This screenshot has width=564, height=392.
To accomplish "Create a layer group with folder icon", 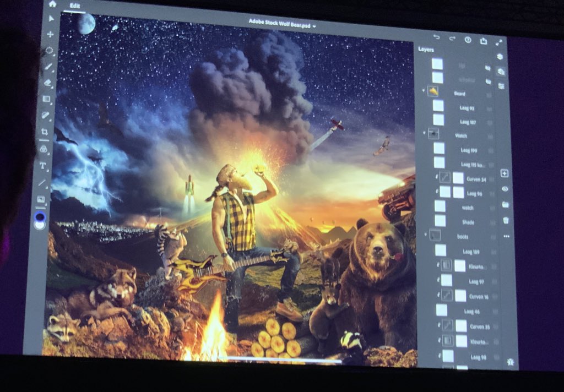I will pyautogui.click(x=506, y=204).
